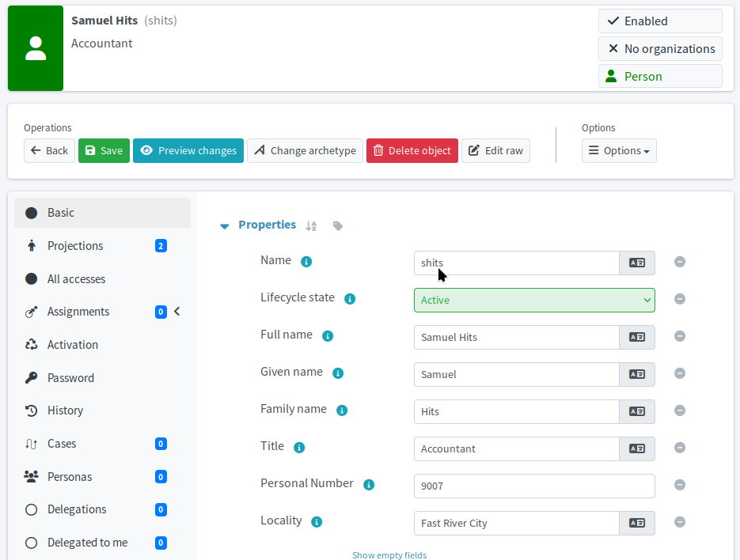Viewport: 740px width, 560px height.
Task: Click the green user avatar icon
Action: coord(36,48)
